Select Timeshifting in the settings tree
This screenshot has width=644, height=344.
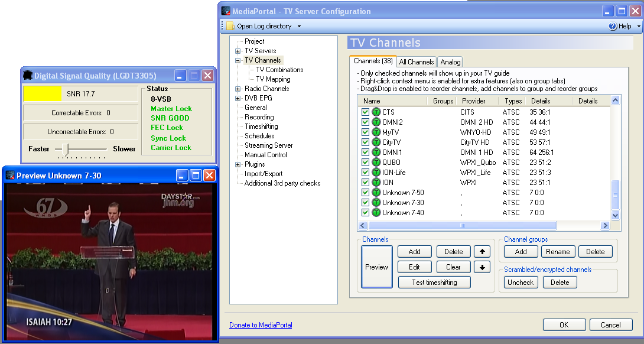(x=261, y=126)
